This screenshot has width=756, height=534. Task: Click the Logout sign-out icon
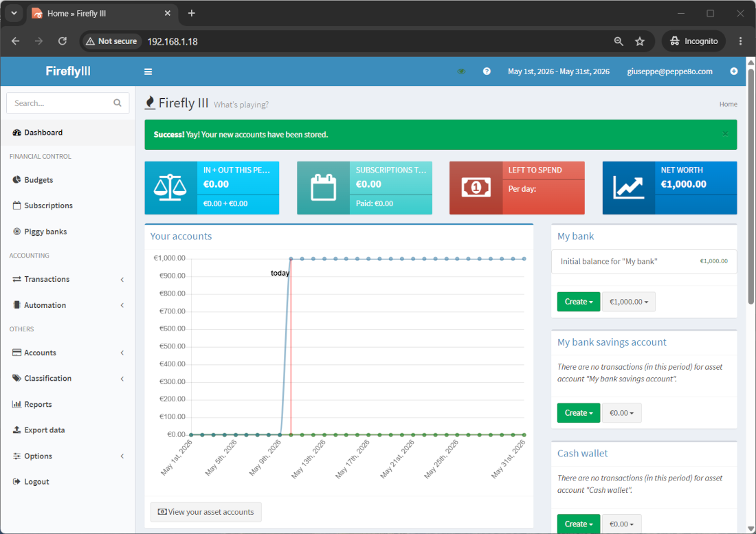click(x=17, y=482)
